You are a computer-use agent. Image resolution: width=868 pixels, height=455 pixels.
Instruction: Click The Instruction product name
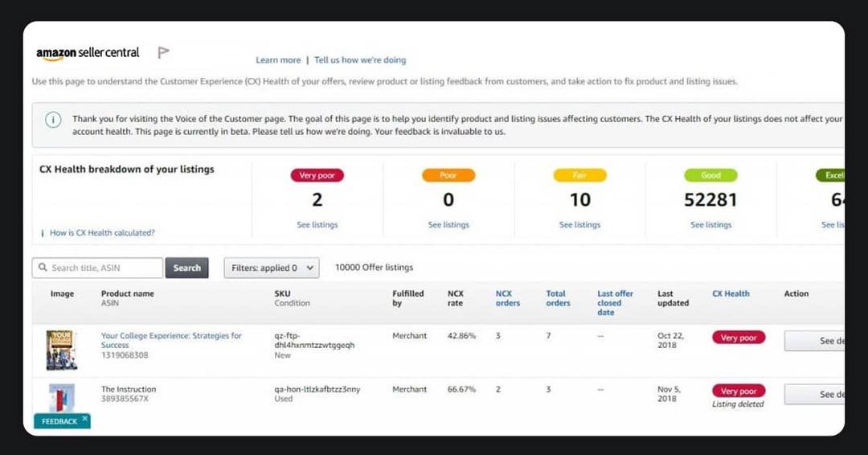pyautogui.click(x=129, y=390)
